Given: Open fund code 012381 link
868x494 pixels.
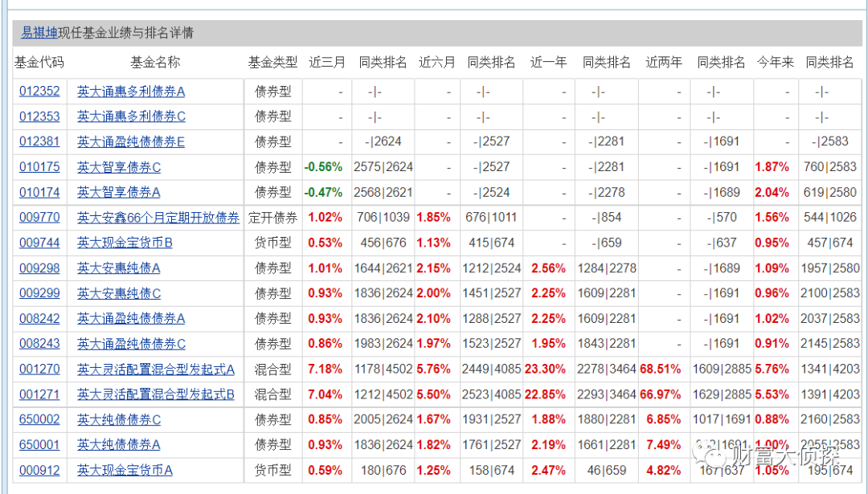Looking at the screenshot, I should click(x=39, y=141).
